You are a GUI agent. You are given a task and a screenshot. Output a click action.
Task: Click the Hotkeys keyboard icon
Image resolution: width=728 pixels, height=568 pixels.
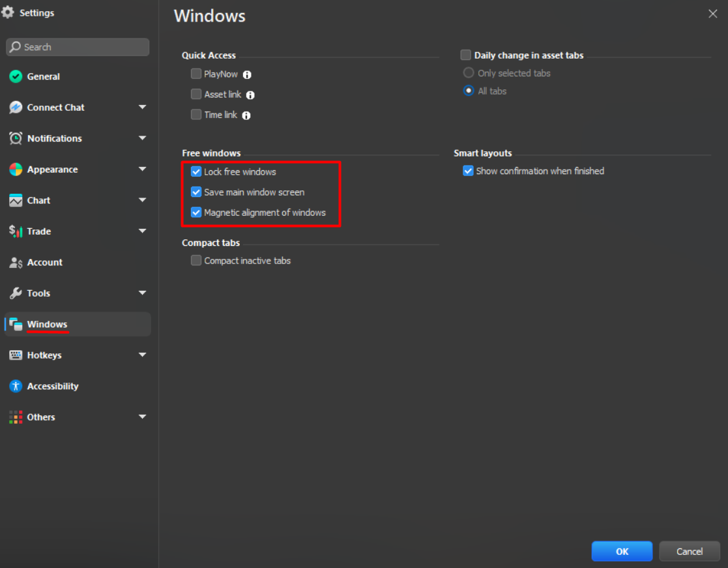point(16,355)
